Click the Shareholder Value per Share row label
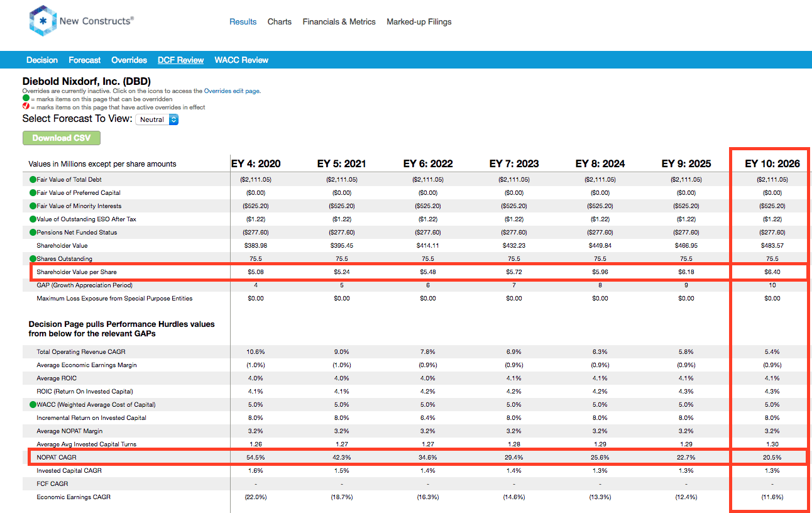The image size is (812, 513). tap(77, 272)
